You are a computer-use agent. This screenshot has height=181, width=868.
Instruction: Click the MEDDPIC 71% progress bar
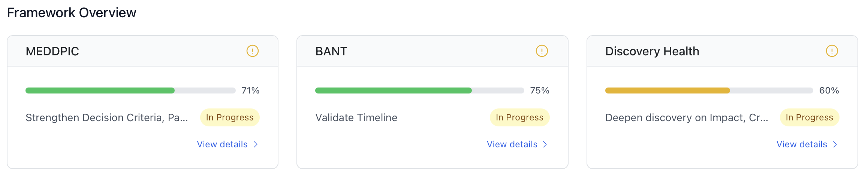pos(130,90)
